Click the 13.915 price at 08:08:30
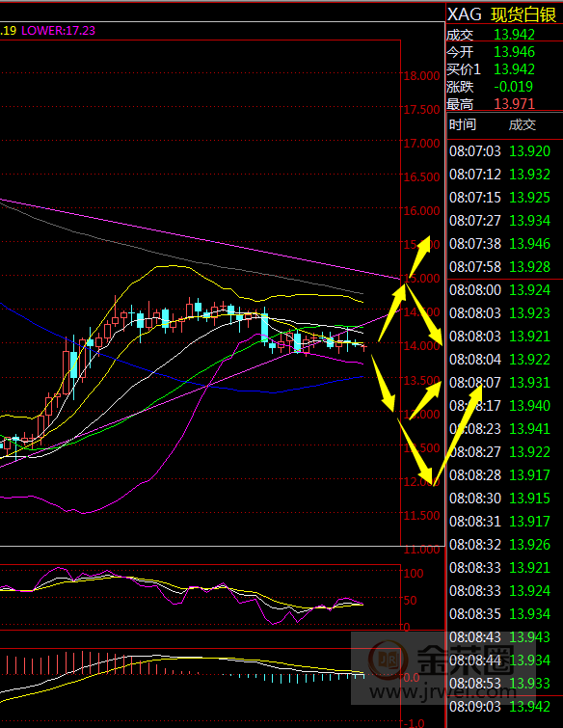The image size is (563, 728). click(x=529, y=499)
